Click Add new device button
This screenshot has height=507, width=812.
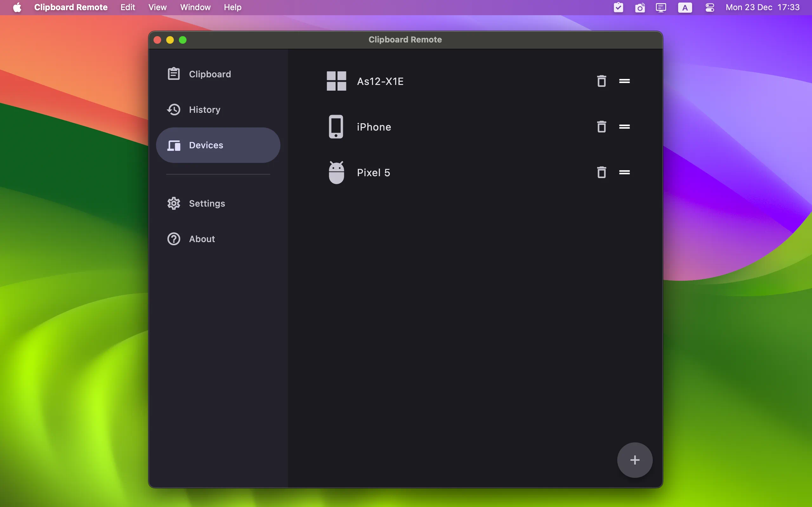(x=635, y=460)
